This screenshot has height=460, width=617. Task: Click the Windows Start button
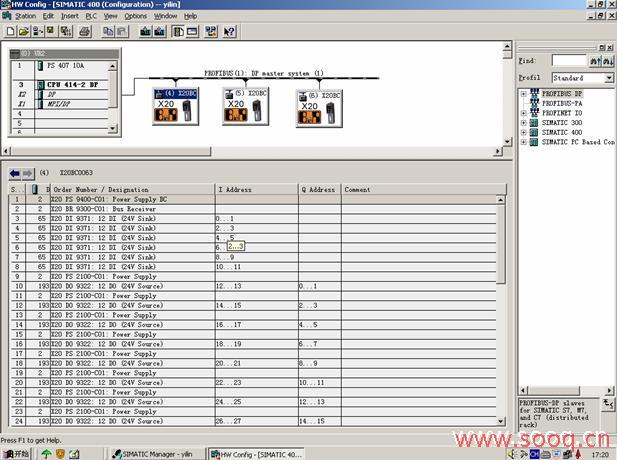coord(17,453)
